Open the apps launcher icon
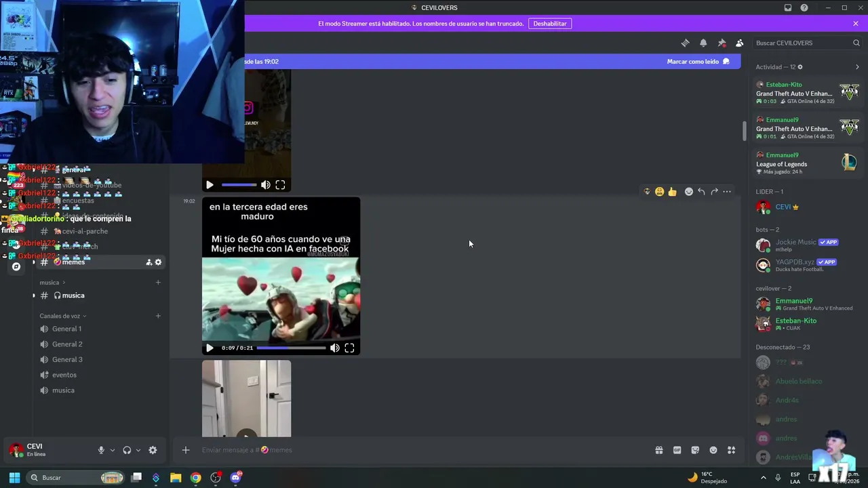The width and height of the screenshot is (868, 488). click(x=731, y=450)
